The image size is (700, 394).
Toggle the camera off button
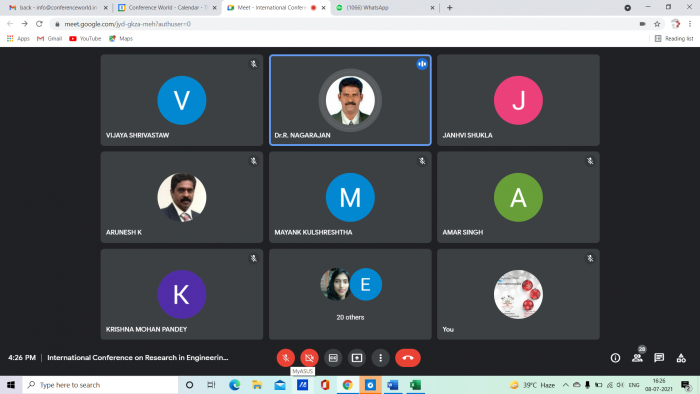309,358
